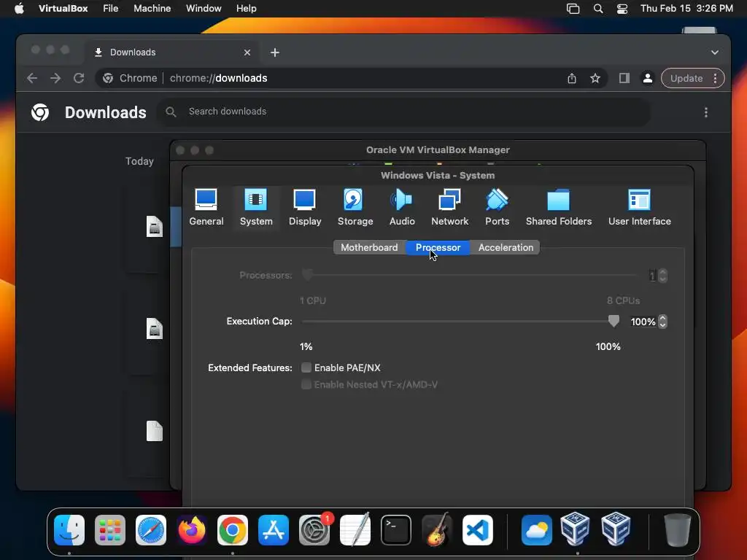Open Launchpad from dock

[110, 530]
